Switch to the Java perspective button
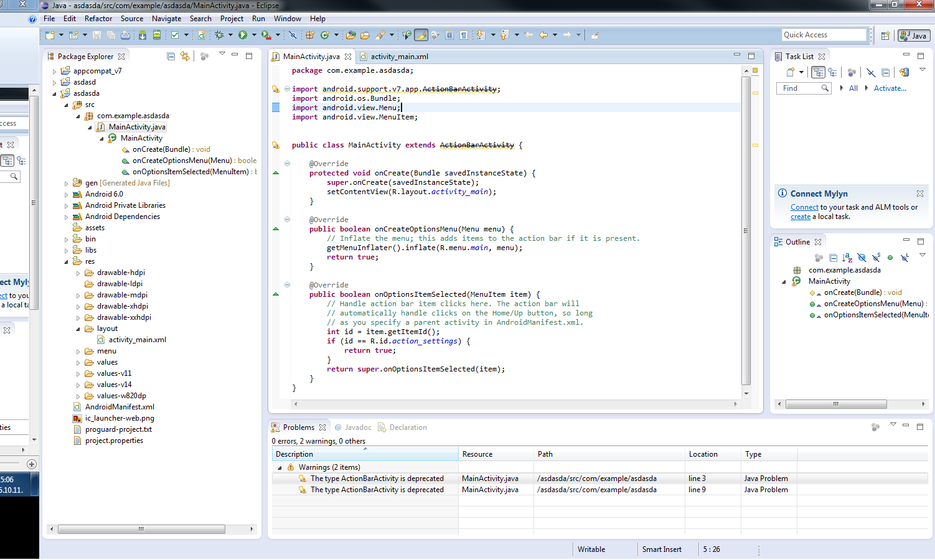The width and height of the screenshot is (935, 560). point(914,35)
